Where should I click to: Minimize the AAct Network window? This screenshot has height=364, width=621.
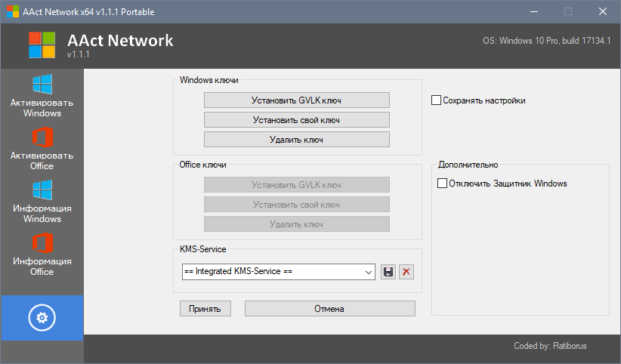point(534,11)
